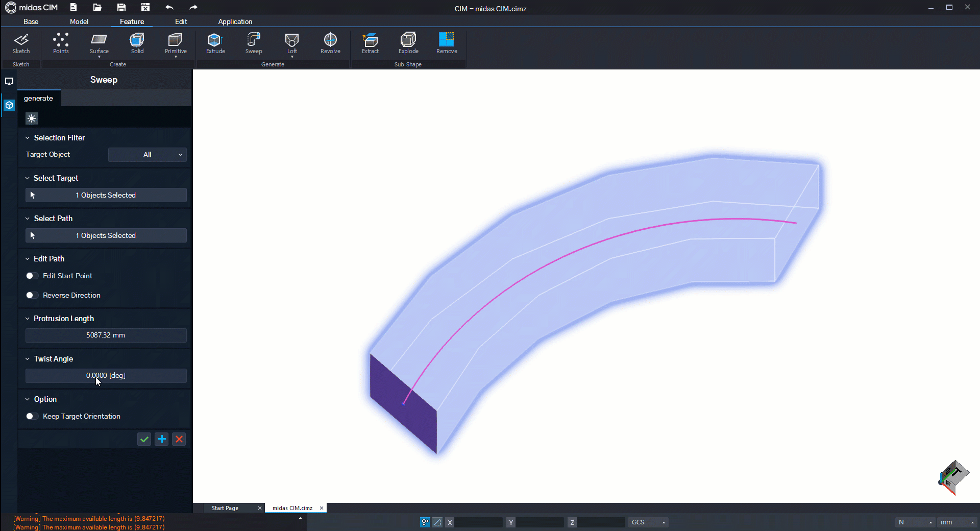Viewport: 980px width, 531px height.
Task: Toggle the snap point icon in status bar
Action: (425, 522)
